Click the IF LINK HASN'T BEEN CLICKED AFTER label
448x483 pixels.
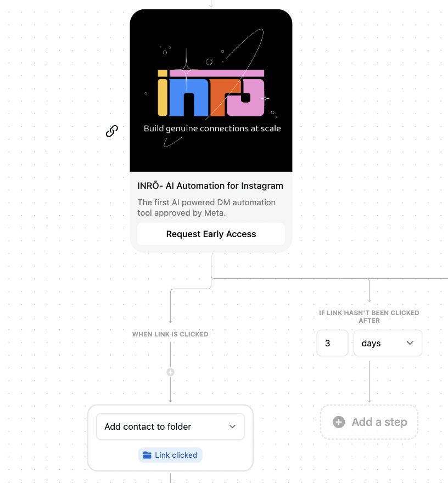coord(369,317)
